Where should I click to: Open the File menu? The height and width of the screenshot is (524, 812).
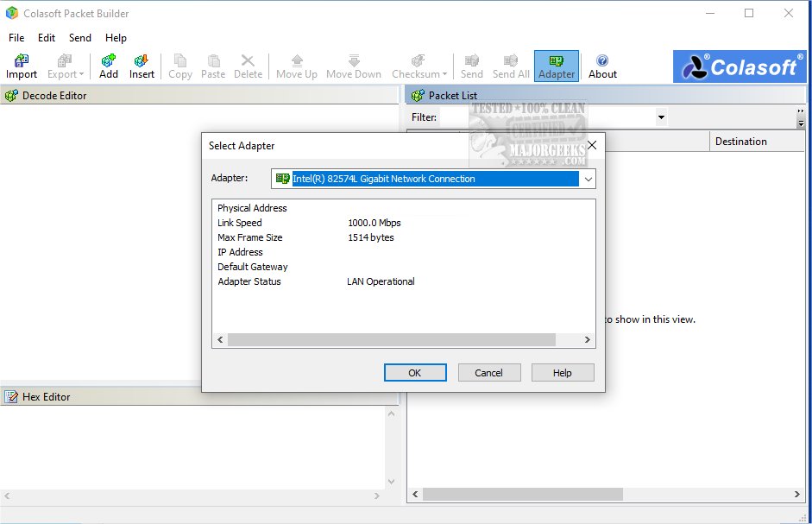pyautogui.click(x=16, y=38)
